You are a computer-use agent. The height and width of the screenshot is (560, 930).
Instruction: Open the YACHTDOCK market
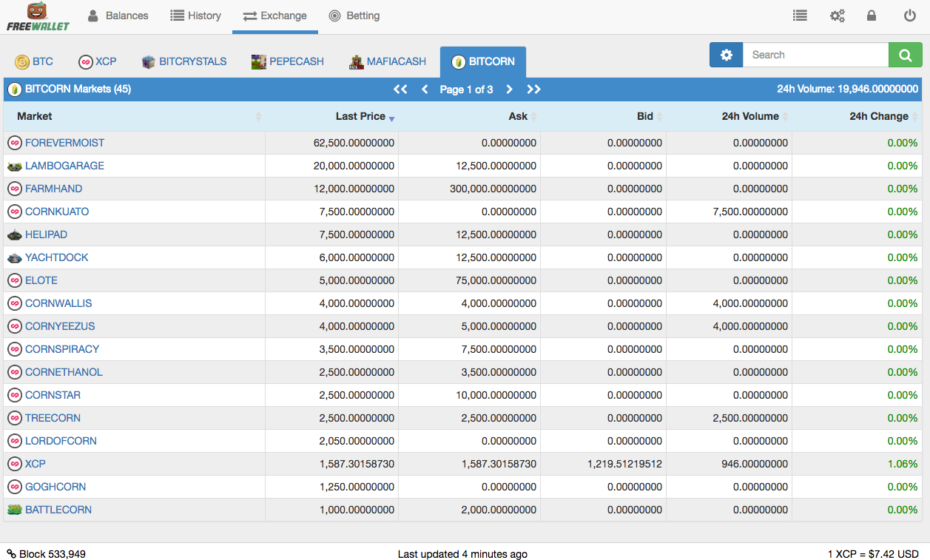pyautogui.click(x=56, y=257)
